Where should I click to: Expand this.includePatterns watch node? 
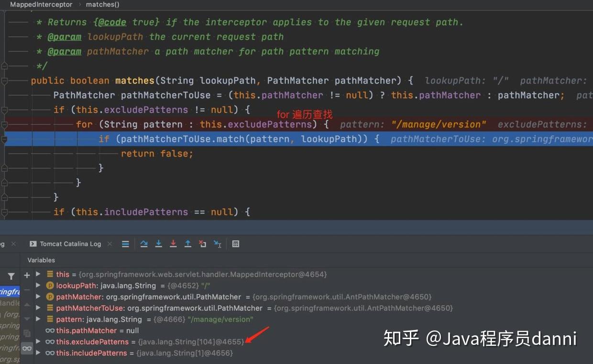coord(38,353)
